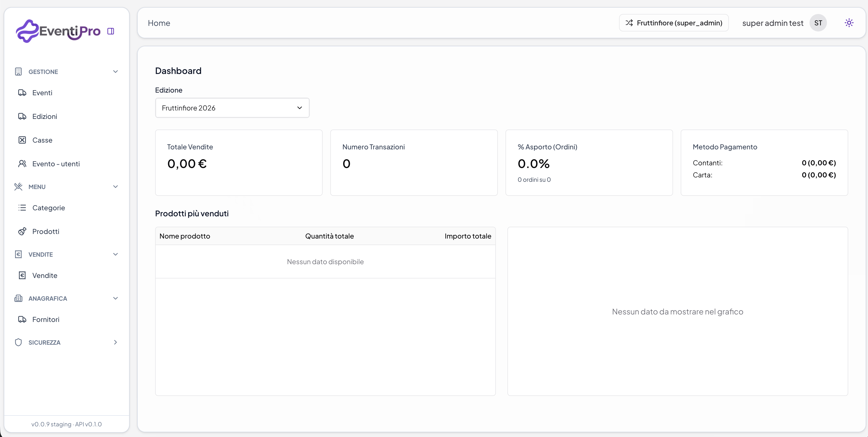Viewport: 868px width, 437px height.
Task: Click the Home breadcrumb link
Action: click(159, 23)
